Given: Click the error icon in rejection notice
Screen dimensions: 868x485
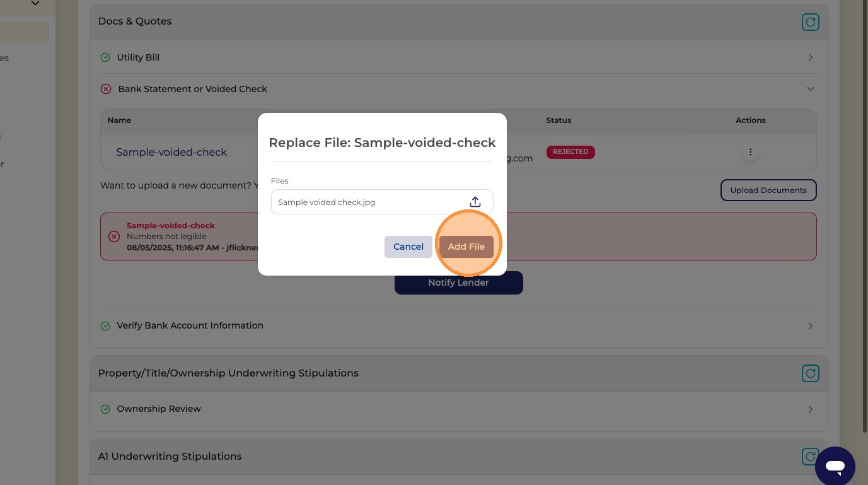Looking at the screenshot, I should coord(114,237).
